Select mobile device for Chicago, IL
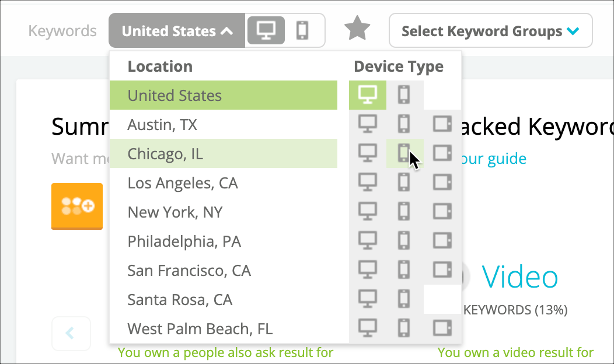 coord(404,153)
